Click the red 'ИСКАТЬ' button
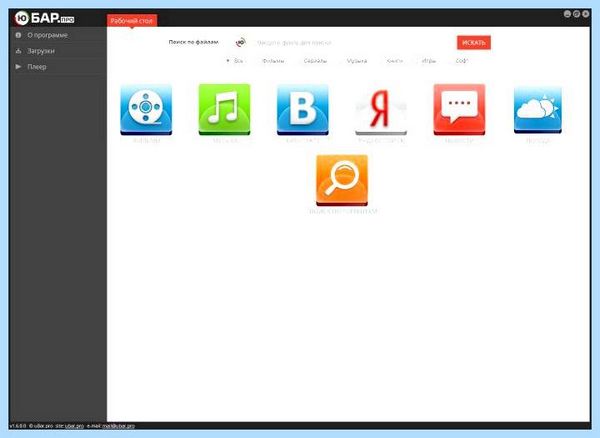Viewport: 600px width, 438px height. [474, 42]
